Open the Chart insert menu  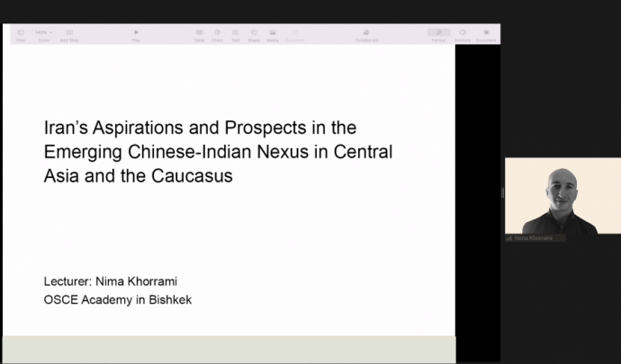pos(217,34)
